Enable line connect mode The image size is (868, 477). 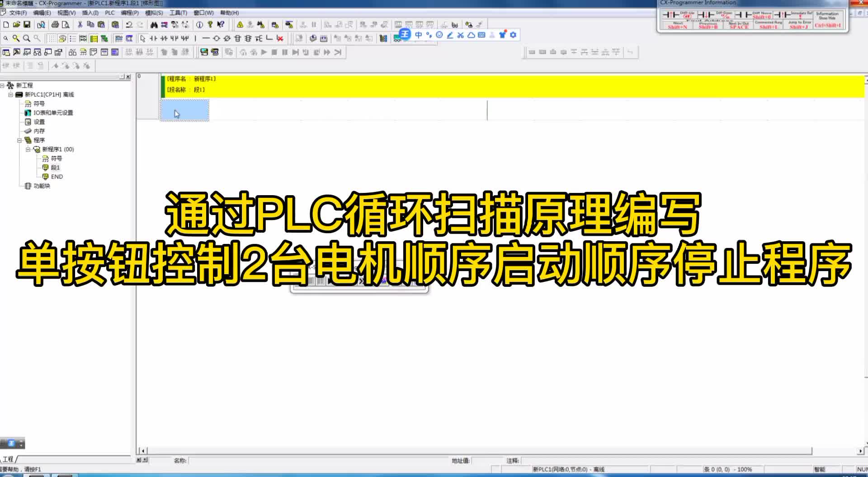pos(269,38)
